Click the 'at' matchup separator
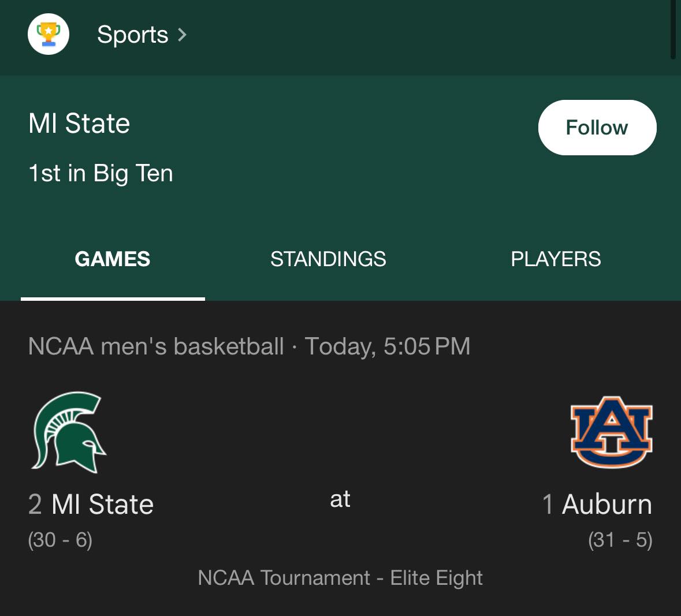 click(340, 499)
